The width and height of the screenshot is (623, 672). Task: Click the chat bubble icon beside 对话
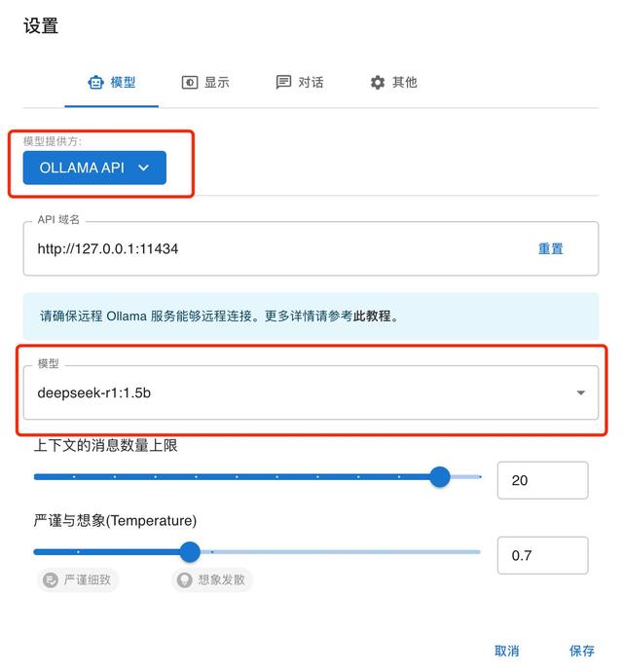coord(283,83)
